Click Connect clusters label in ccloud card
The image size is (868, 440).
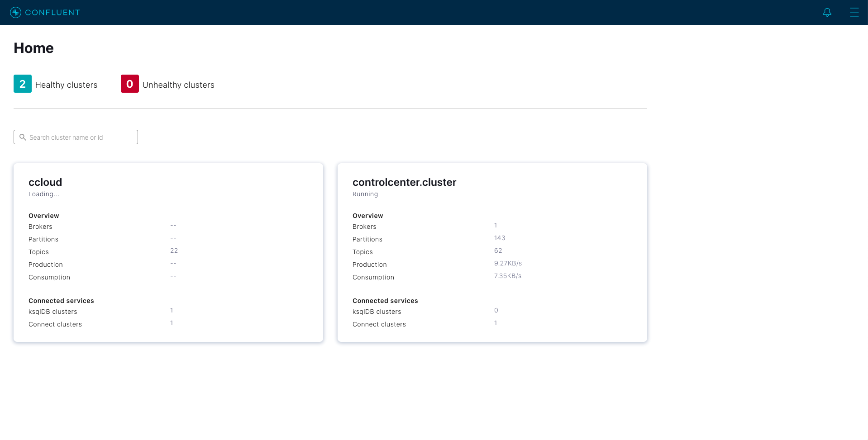pos(55,324)
